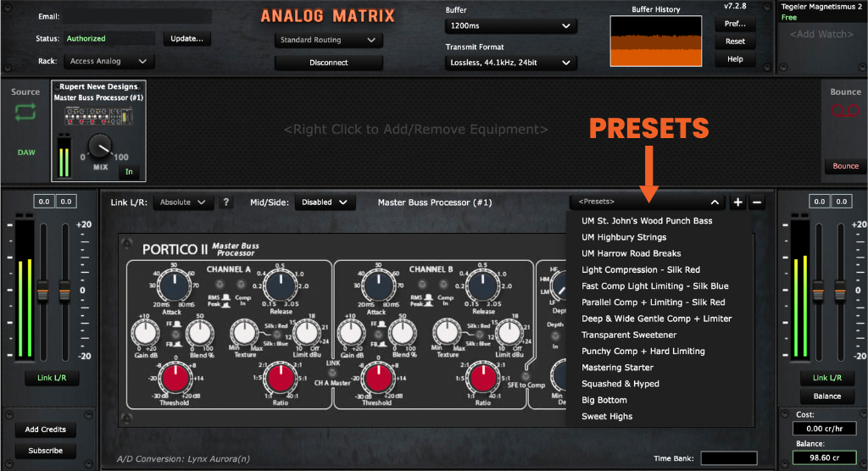Image resolution: width=868 pixels, height=471 pixels.
Task: Remove preset with the minus icon
Action: coord(757,202)
